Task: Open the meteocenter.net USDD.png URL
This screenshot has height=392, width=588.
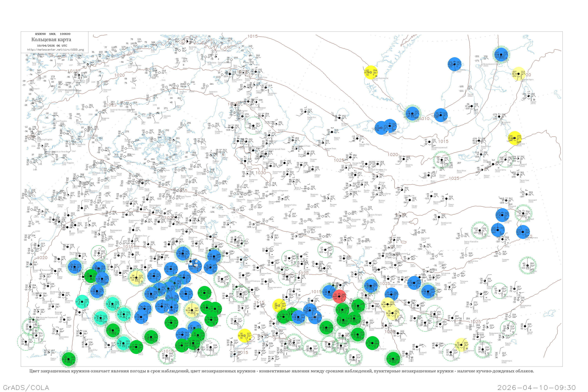Action: [x=55, y=50]
